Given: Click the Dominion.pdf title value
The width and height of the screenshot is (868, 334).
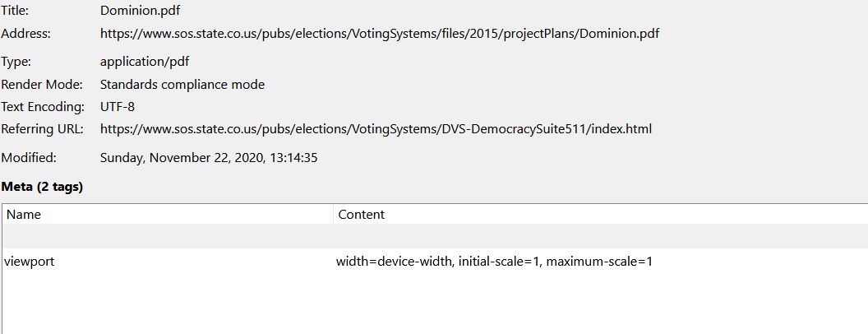Looking at the screenshot, I should [141, 12].
